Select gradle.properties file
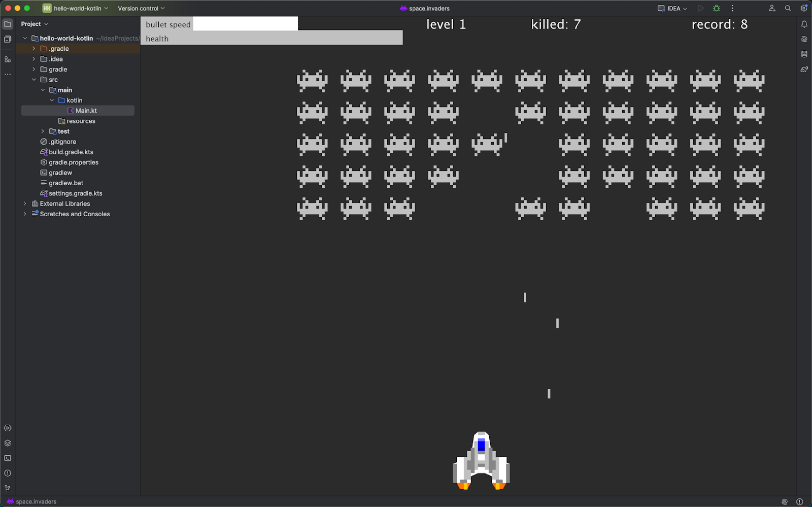This screenshot has width=812, height=507. tap(69, 162)
